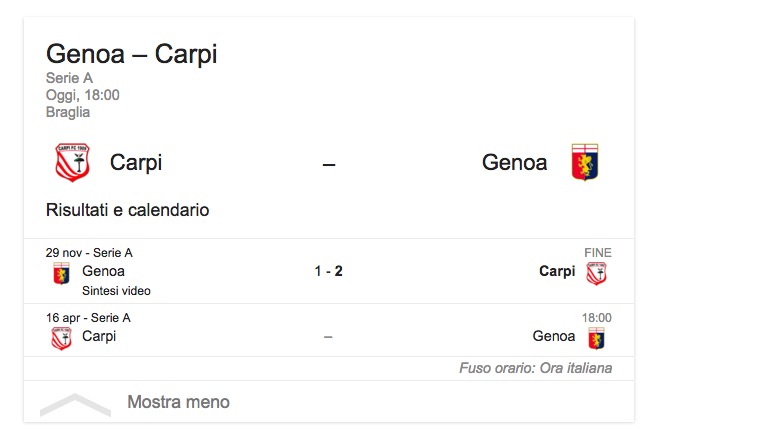The image size is (777, 437).
Task: Open the Genoa – Carpi title
Action: point(131,54)
